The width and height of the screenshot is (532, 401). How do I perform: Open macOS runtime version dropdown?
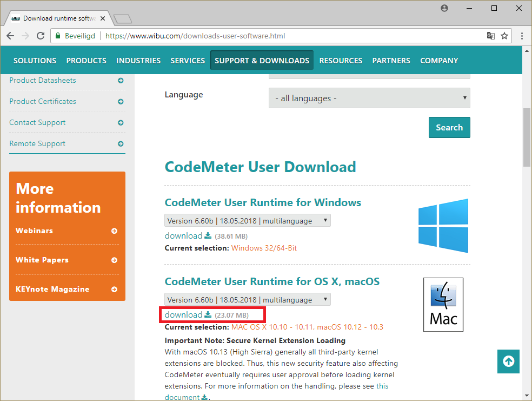(x=247, y=300)
